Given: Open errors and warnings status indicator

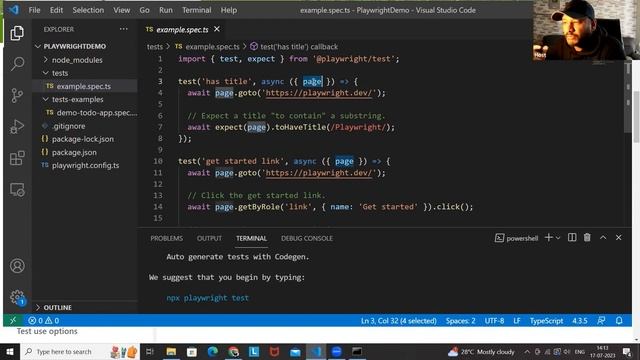Looking at the screenshot, I should click(44, 321).
